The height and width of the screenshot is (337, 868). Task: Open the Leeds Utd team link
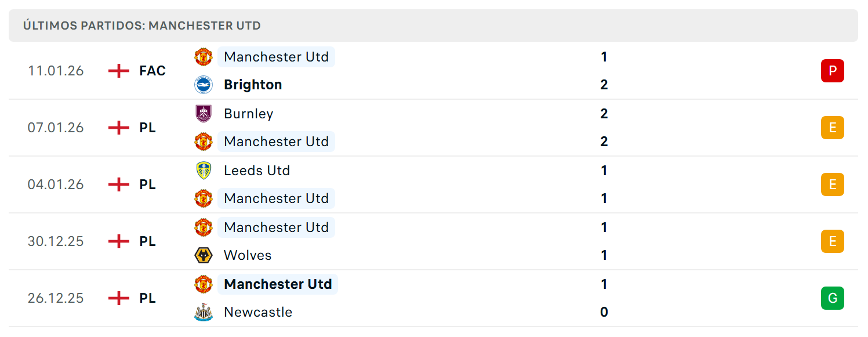[x=257, y=171]
